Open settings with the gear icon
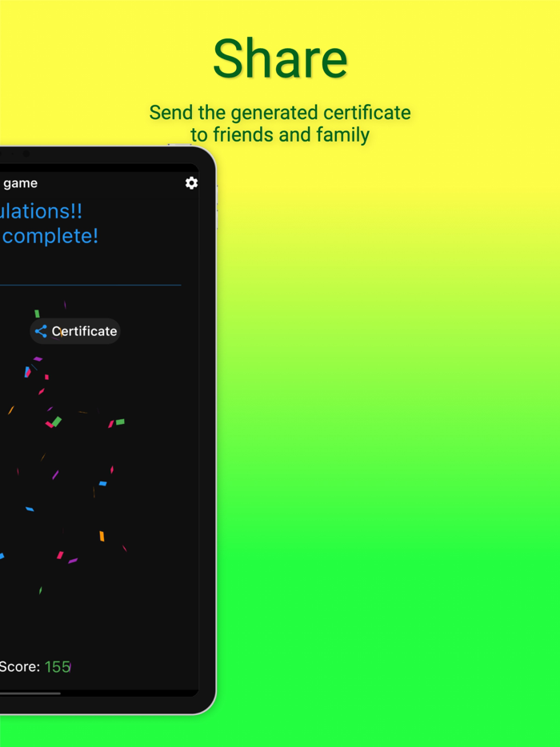This screenshot has height=747, width=560. pyautogui.click(x=191, y=183)
